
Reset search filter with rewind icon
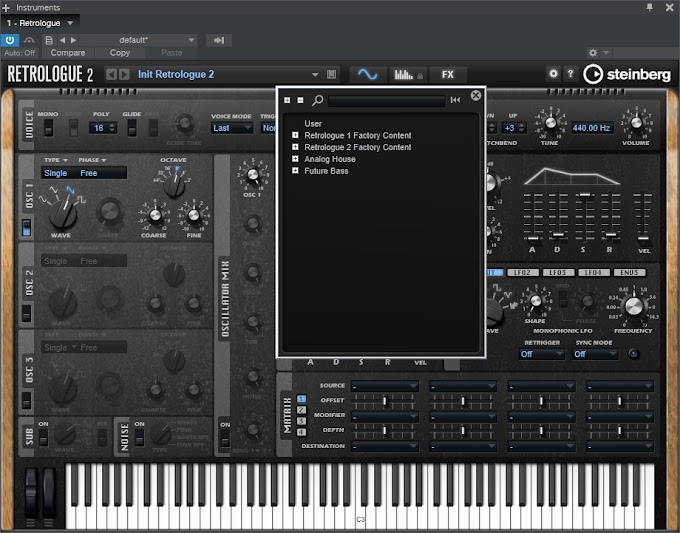(x=455, y=100)
